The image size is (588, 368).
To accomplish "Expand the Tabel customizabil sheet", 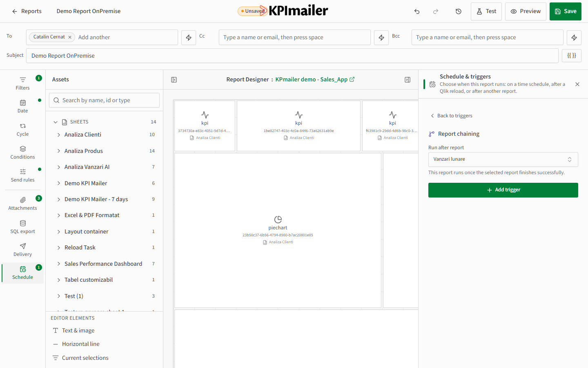I will point(59,280).
